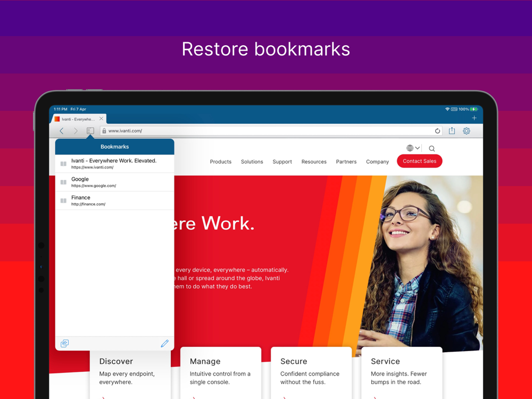Open the Manage card
The image size is (532, 399).
[221, 373]
